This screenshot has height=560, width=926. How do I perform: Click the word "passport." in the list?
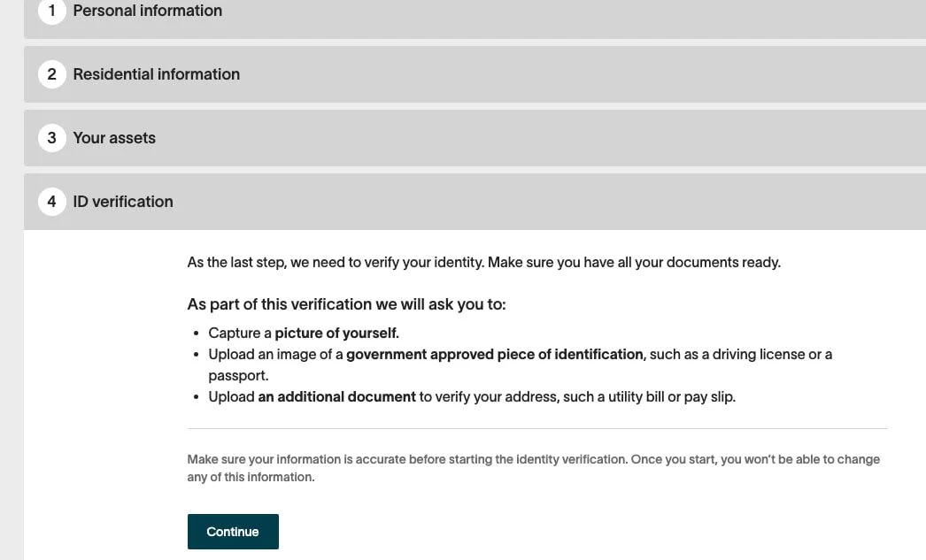coord(238,376)
